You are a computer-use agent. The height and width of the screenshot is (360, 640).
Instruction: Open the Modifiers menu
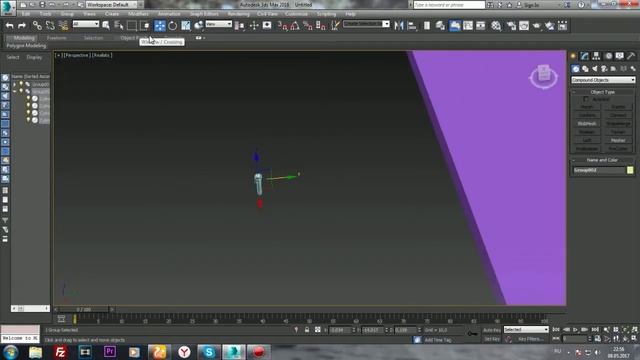[x=138, y=14]
